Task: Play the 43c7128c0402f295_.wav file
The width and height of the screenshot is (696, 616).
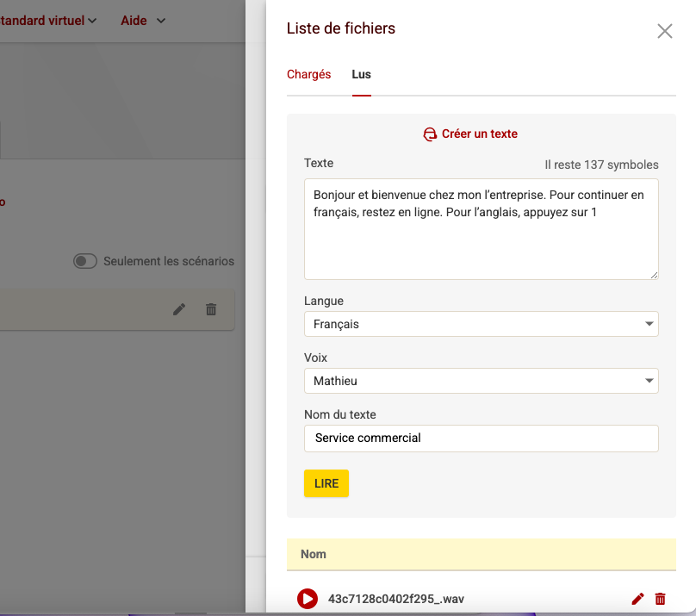Action: pos(307,599)
